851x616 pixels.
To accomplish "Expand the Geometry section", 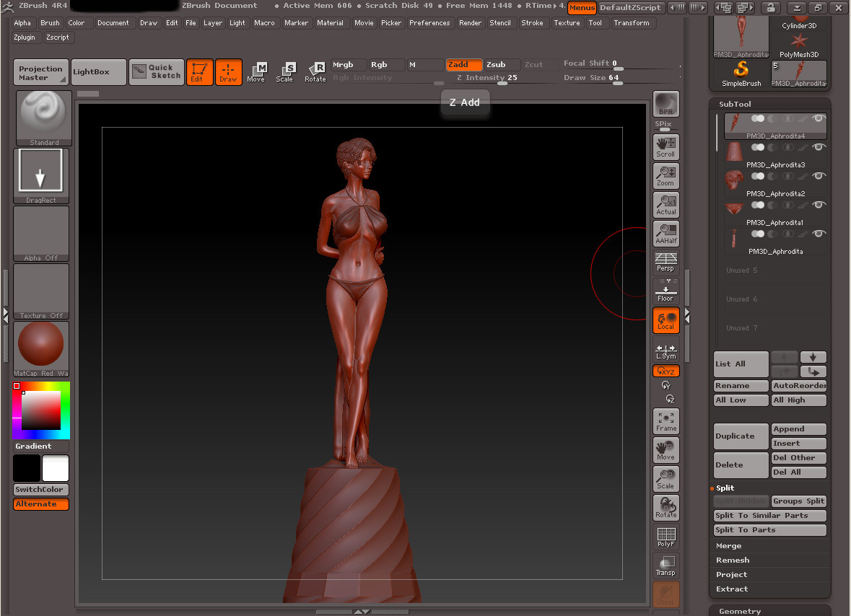I will click(x=740, y=611).
